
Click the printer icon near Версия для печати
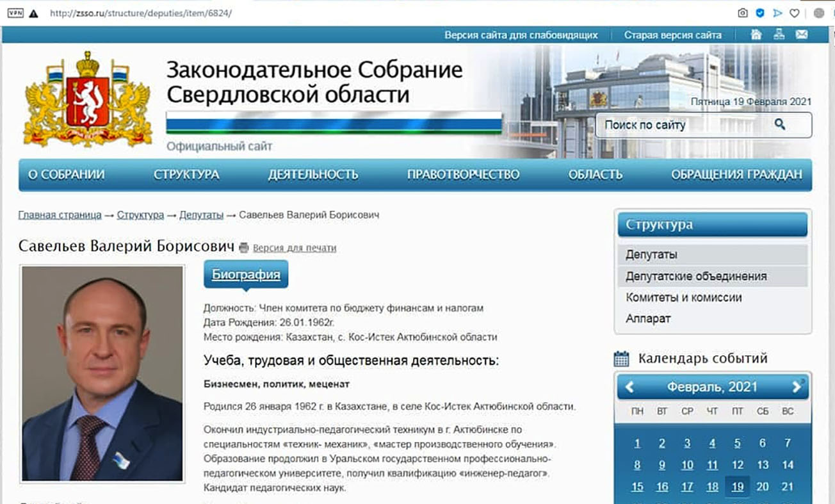[x=243, y=248]
